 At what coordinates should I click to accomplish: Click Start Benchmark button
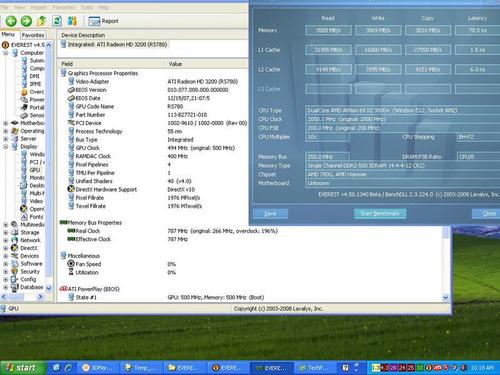pos(380,213)
